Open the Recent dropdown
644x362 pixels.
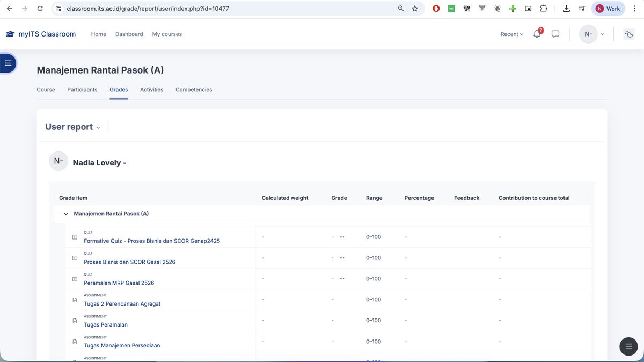tap(511, 34)
